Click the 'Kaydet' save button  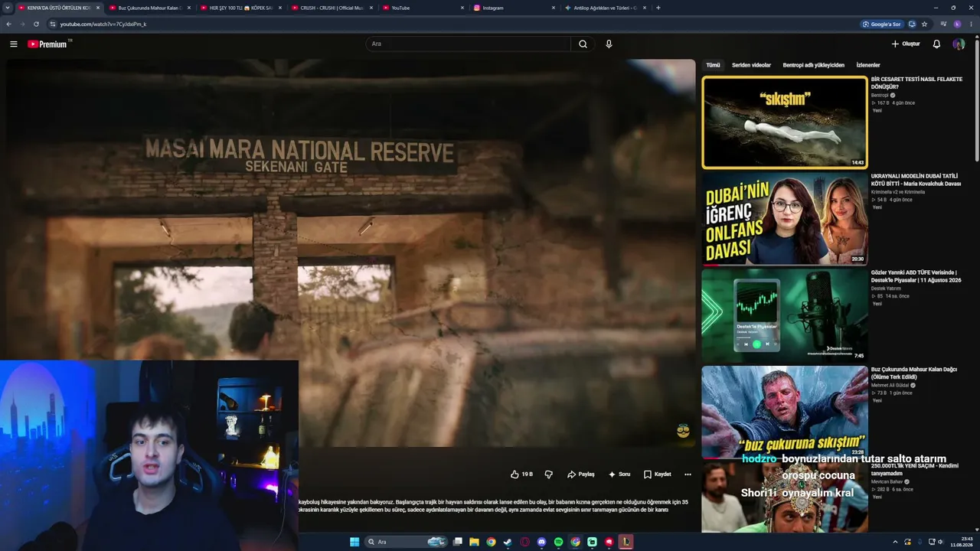658,474
